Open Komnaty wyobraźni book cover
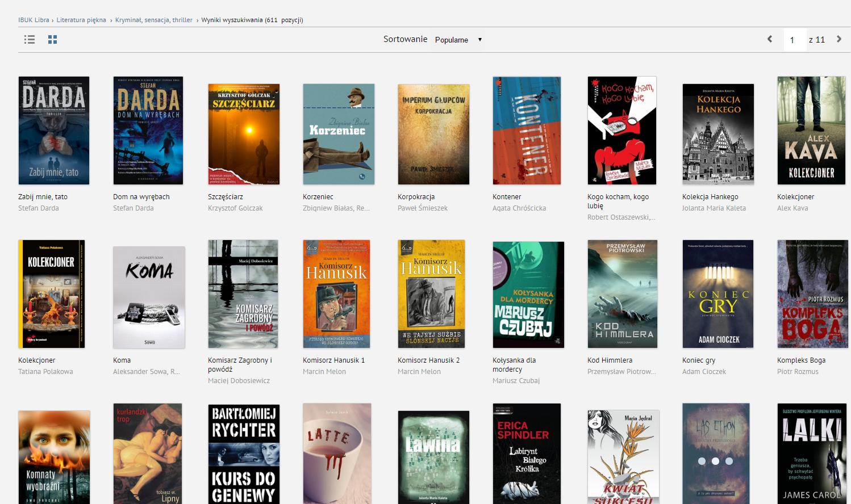This screenshot has width=851, height=504. coord(54,457)
